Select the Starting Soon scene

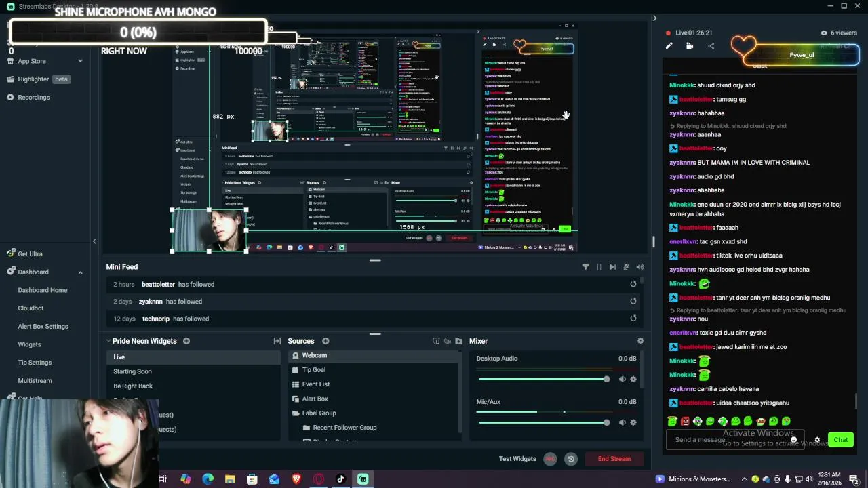coord(194,371)
